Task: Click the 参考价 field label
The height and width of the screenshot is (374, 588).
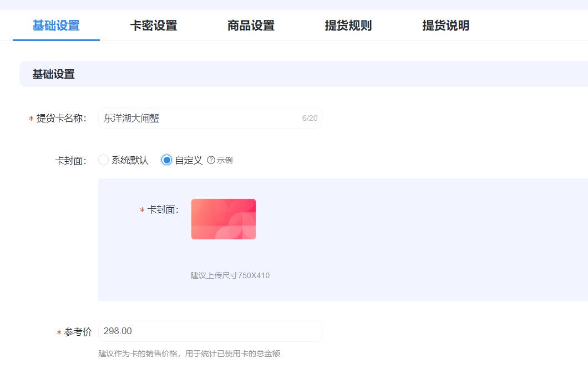Action: 78,332
